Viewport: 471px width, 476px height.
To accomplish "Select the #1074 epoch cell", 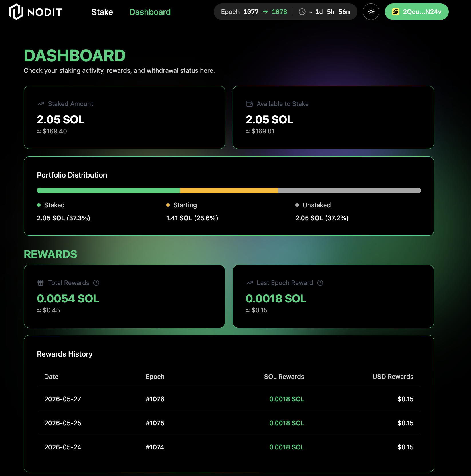I will tap(155, 447).
